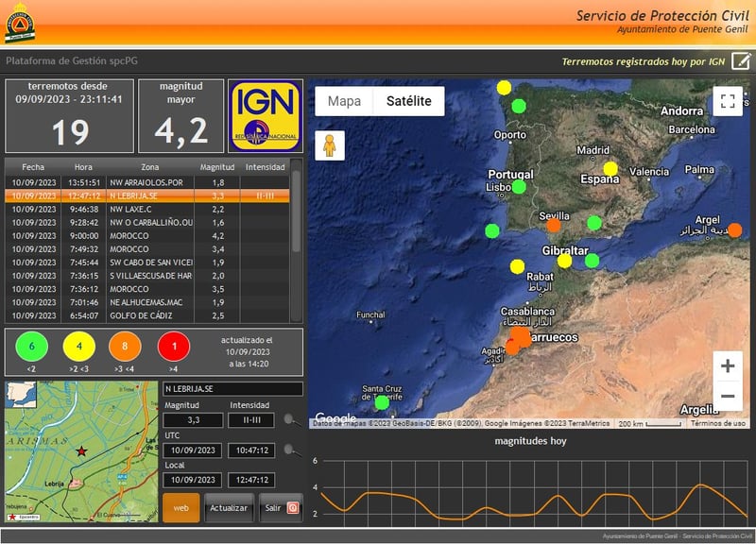Sort table by Magnitud column header
Viewport: 756px width, 544px height.
tap(217, 167)
